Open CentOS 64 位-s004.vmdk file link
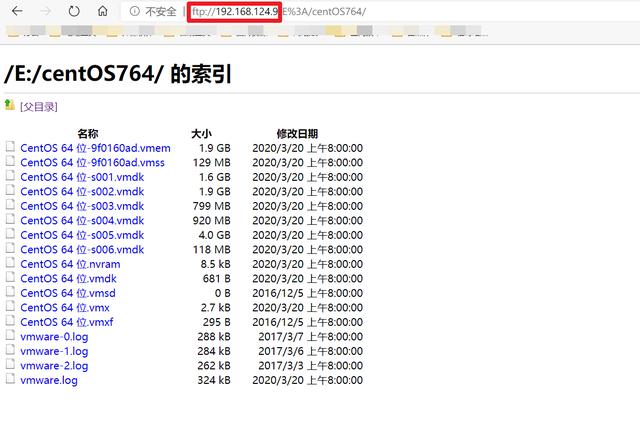Image resolution: width=640 pixels, height=430 pixels. point(82,221)
